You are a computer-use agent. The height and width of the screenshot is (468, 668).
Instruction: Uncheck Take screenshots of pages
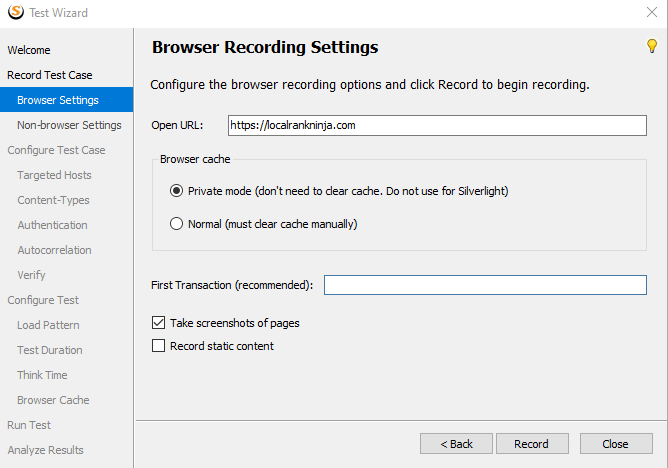tap(158, 323)
